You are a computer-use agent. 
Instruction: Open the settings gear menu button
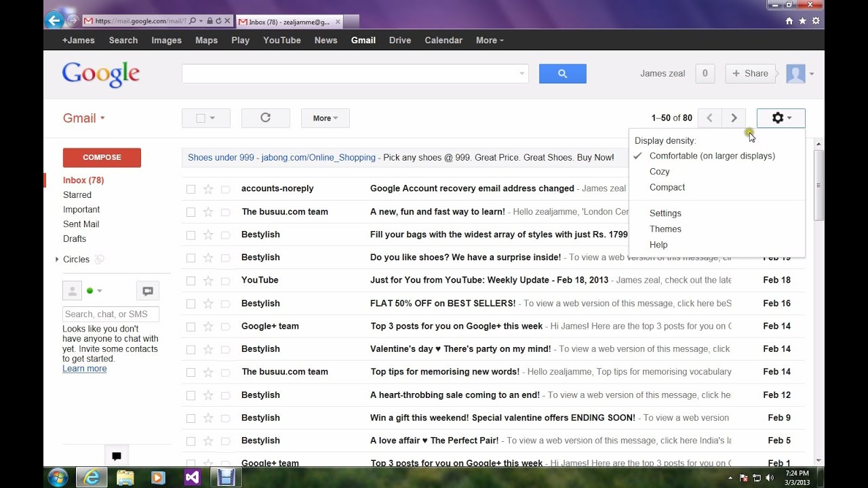tap(781, 118)
